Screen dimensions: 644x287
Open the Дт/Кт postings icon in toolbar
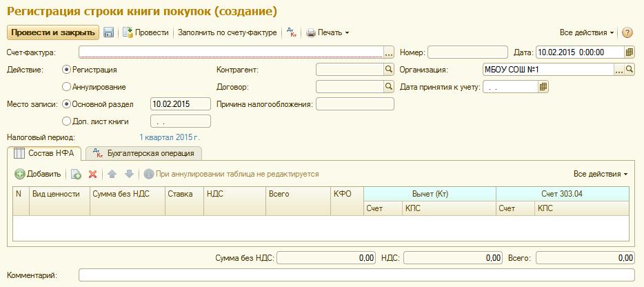point(291,32)
